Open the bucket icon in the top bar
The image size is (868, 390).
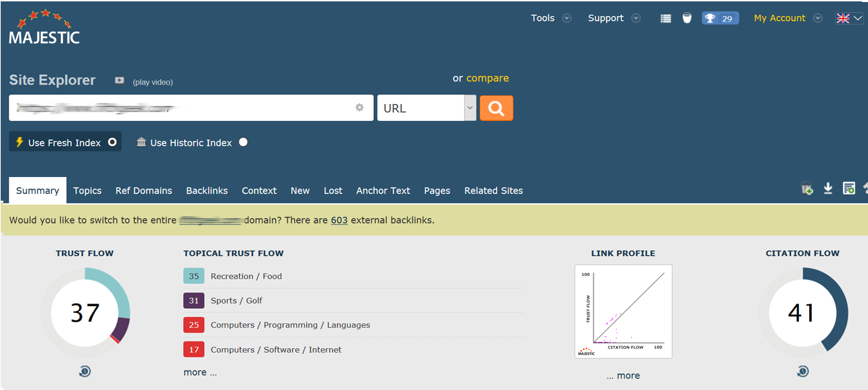687,18
